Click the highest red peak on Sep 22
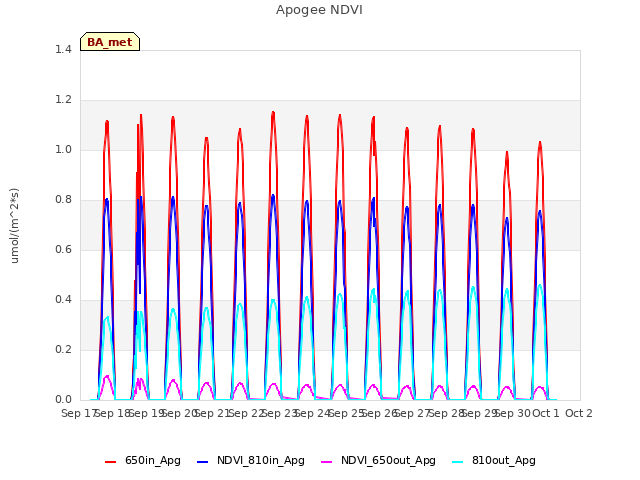 pyautogui.click(x=273, y=112)
